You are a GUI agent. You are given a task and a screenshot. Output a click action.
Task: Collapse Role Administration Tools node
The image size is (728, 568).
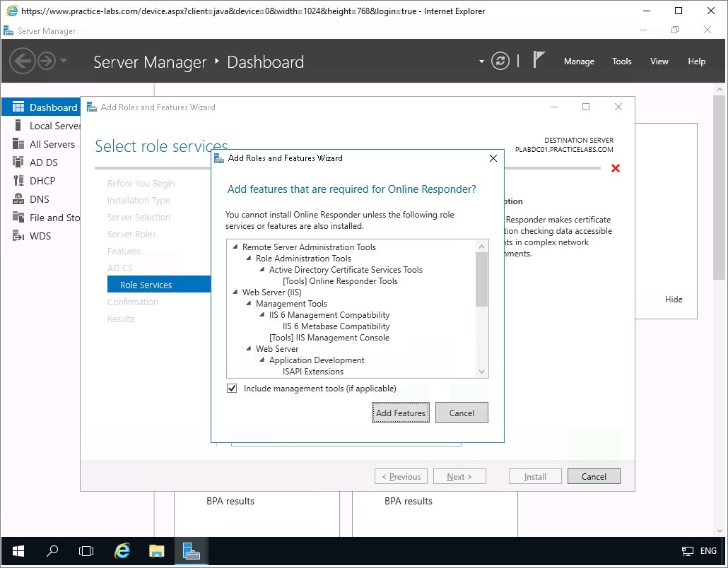[249, 258]
